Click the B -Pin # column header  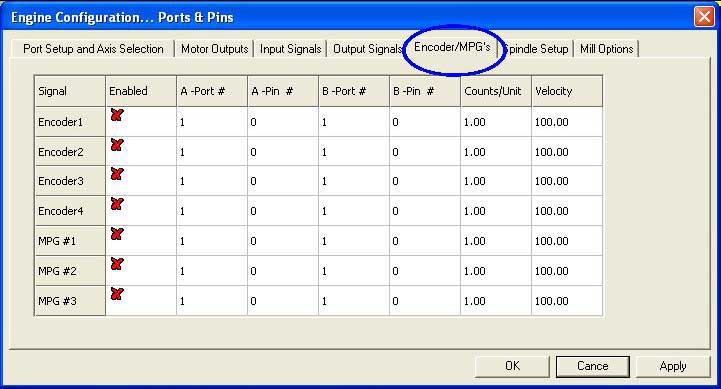point(425,91)
